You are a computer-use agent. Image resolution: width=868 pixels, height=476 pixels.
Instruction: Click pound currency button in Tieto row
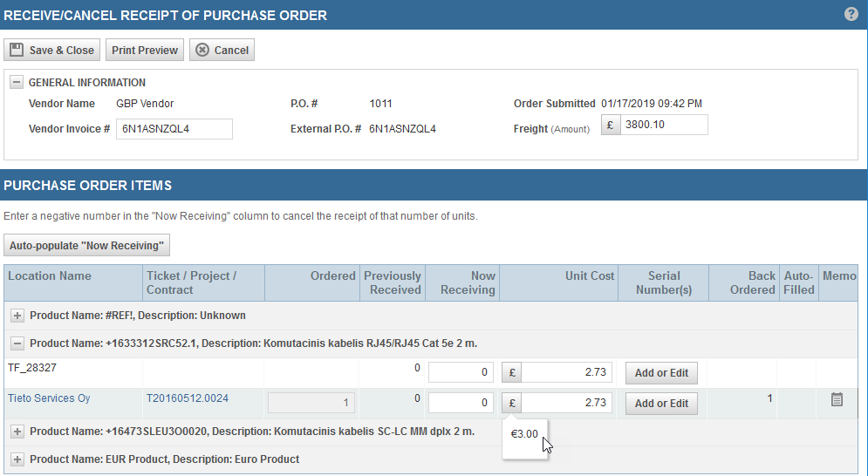pyautogui.click(x=512, y=404)
